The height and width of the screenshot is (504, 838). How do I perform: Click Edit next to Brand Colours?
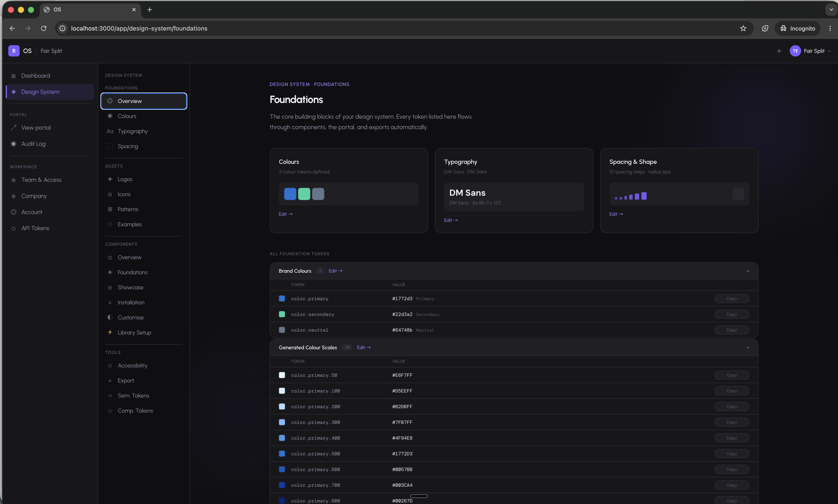click(336, 271)
